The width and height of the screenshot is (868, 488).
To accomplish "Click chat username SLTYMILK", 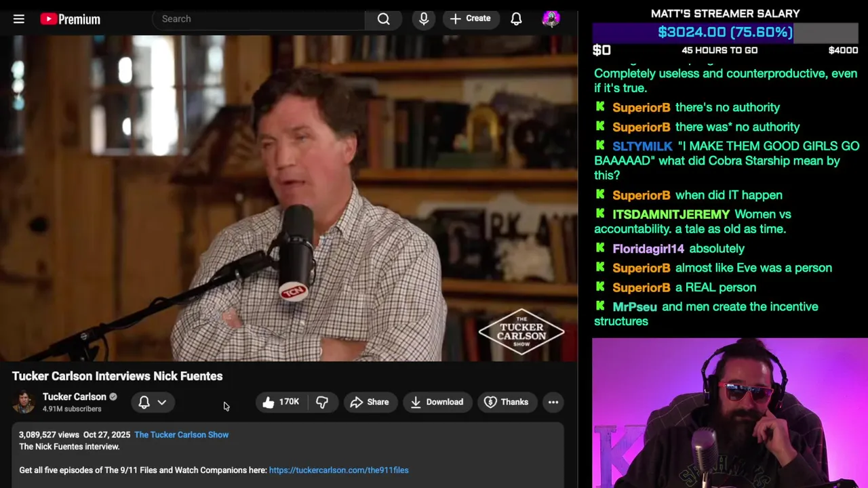I will point(642,146).
